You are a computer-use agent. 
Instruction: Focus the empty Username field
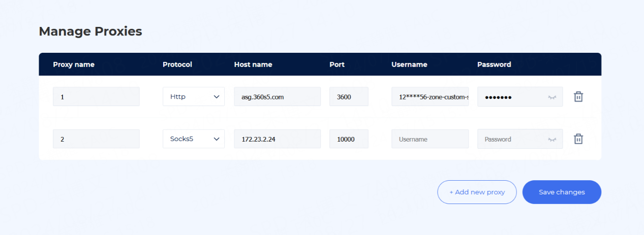point(430,139)
